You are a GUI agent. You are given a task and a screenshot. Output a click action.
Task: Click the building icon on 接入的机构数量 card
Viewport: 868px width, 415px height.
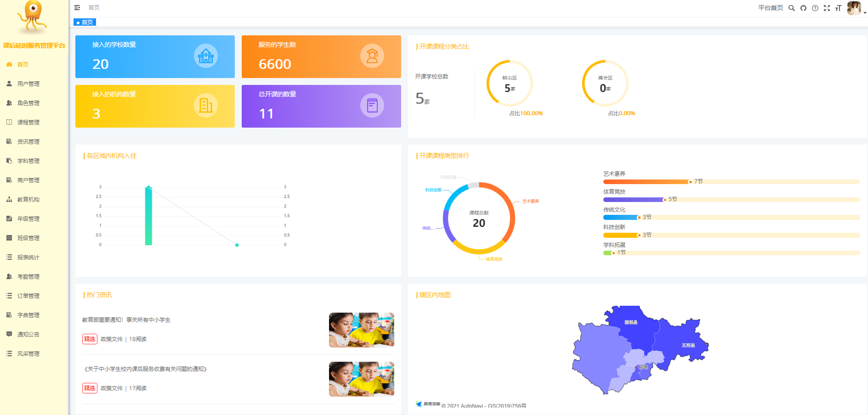(x=205, y=106)
